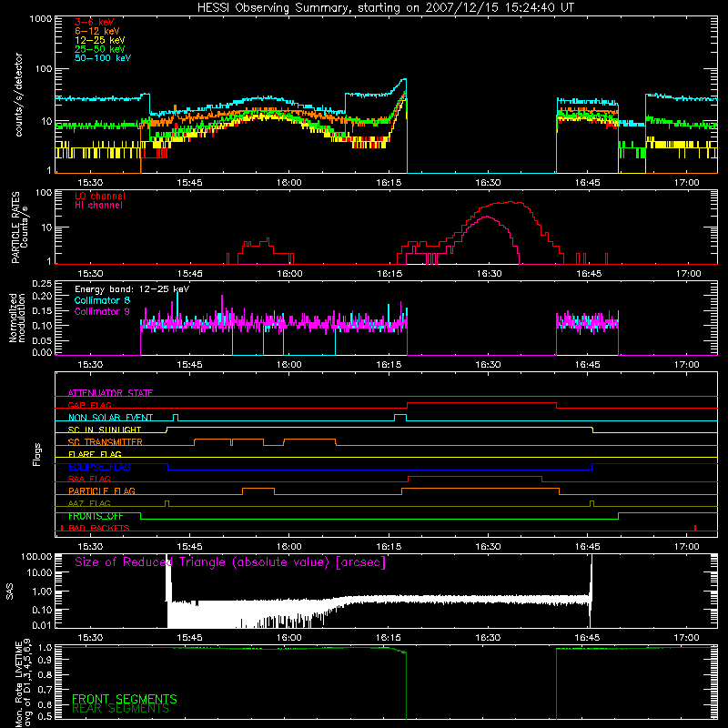Click the HESSI Observing Summary title text
728x728 pixels.
(386, 8)
